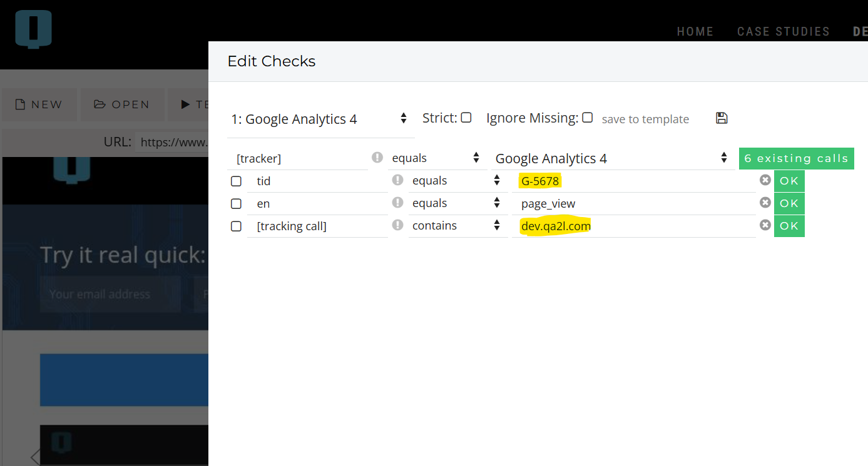The image size is (868, 466).
Task: Open the '1: Google Analytics 4' dropdown
Action: [319, 119]
